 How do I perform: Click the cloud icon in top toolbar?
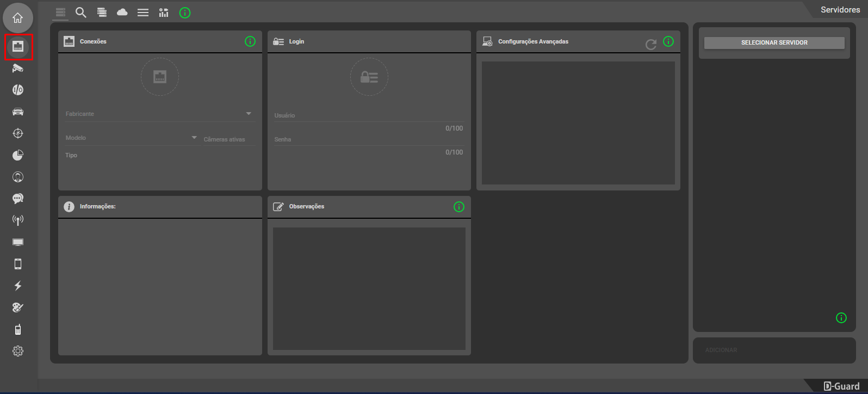(122, 13)
